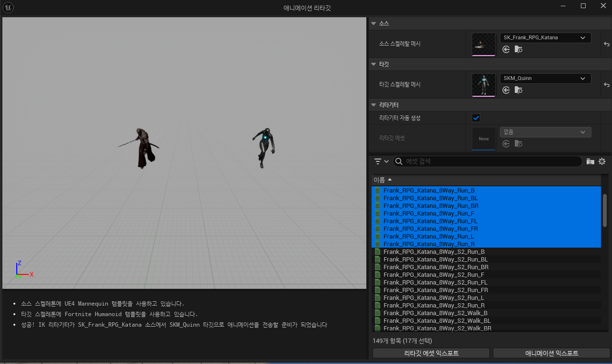Open SKM_Quinn target mesh dropdown

pos(545,78)
